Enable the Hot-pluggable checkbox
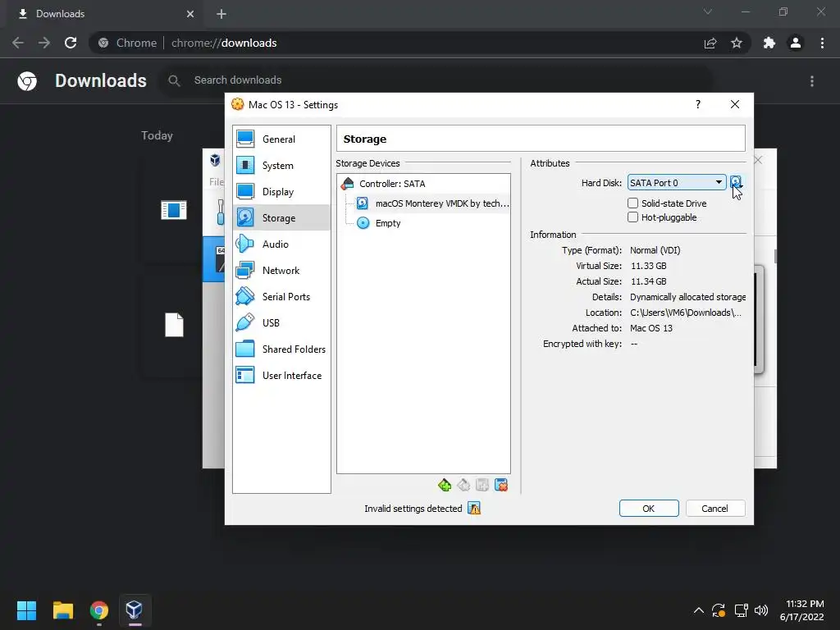 632,217
